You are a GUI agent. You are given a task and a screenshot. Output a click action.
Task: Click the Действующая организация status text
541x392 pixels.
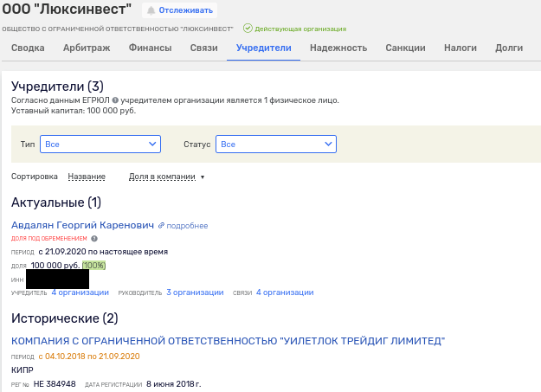click(300, 29)
